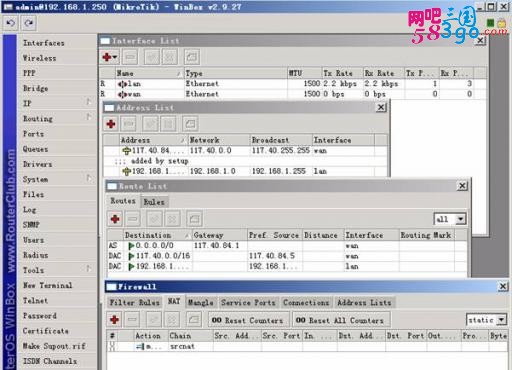Select the 117.40.84 address row on wan
The image size is (512, 370).
click(x=245, y=151)
